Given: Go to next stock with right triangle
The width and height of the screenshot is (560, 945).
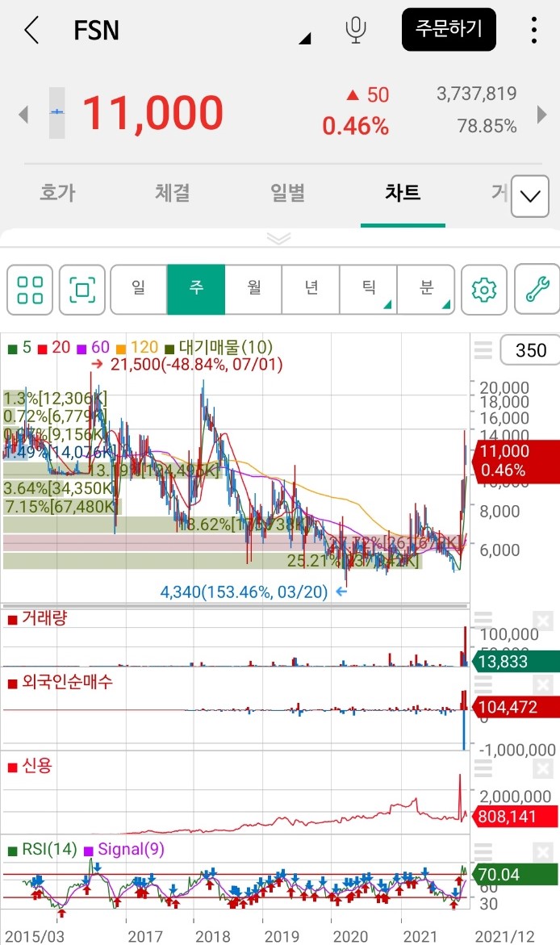Looking at the screenshot, I should [x=542, y=114].
